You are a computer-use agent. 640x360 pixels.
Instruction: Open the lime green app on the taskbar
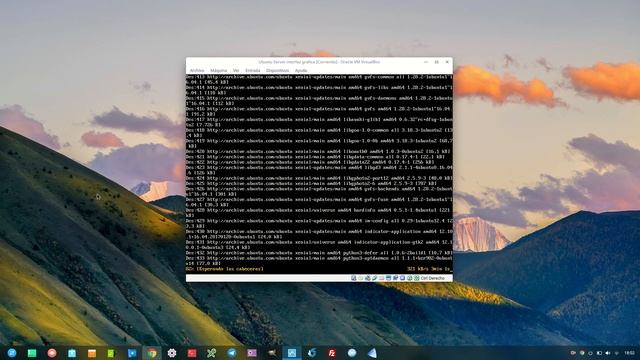111,353
